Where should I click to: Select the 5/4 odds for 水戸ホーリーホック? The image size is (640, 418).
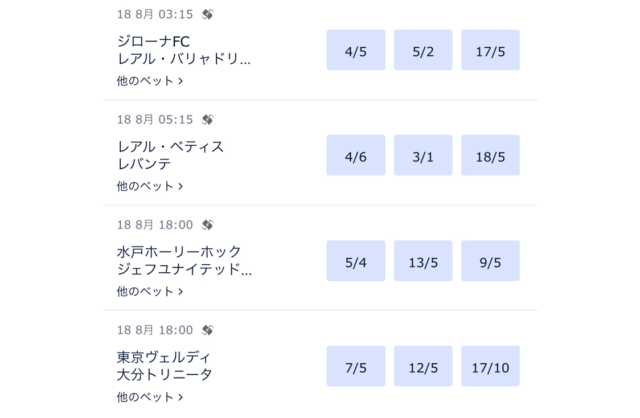356,261
